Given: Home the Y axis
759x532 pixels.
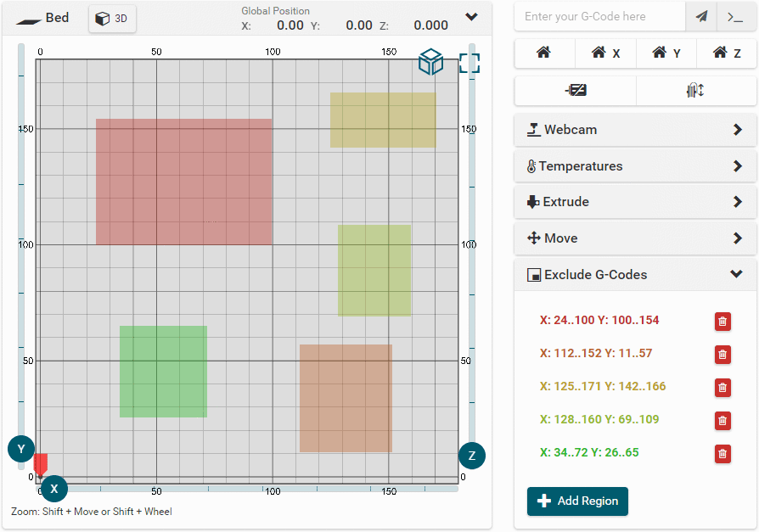Looking at the screenshot, I should [x=666, y=53].
